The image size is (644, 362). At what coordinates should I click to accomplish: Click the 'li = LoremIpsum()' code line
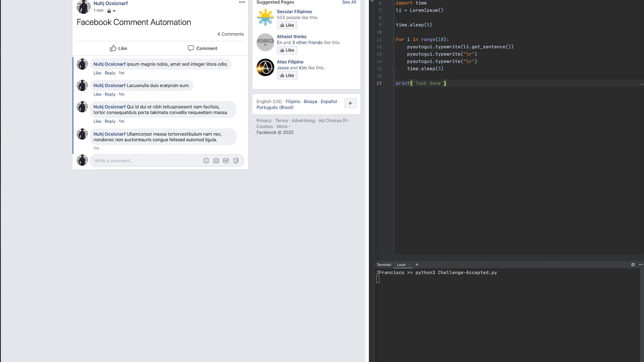click(x=420, y=10)
